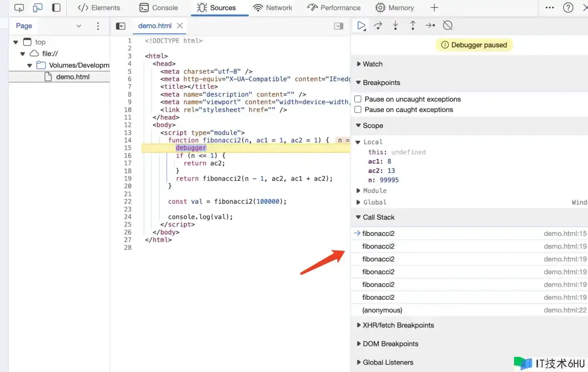Viewport: 588px width, 372px height.
Task: Activate the inspect element picker icon
Action: point(19,8)
